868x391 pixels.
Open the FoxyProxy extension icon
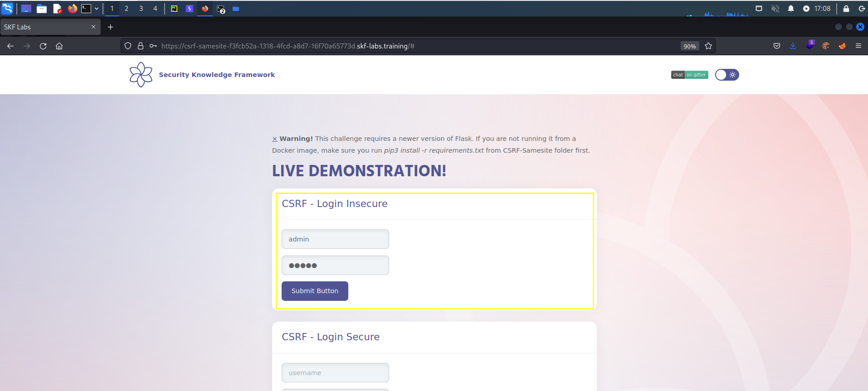(x=842, y=46)
